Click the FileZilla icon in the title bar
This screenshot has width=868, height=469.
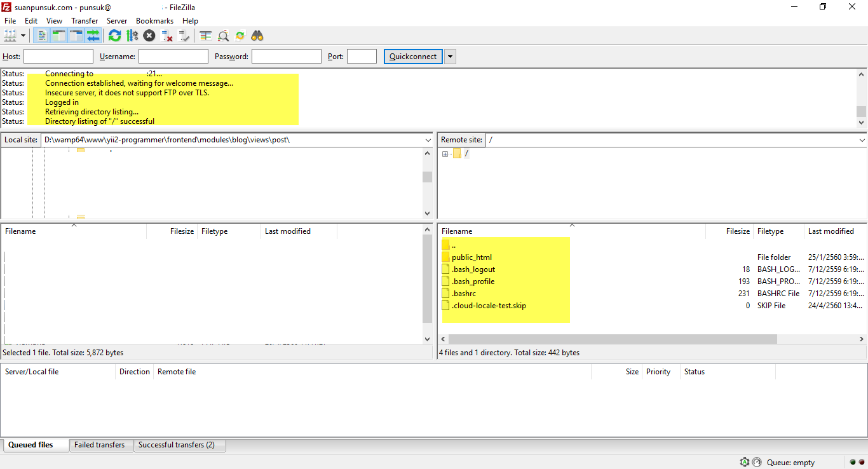7,7
